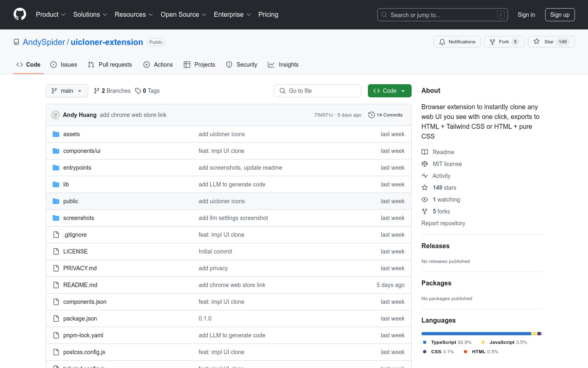Open the MIT license link

click(x=442, y=164)
